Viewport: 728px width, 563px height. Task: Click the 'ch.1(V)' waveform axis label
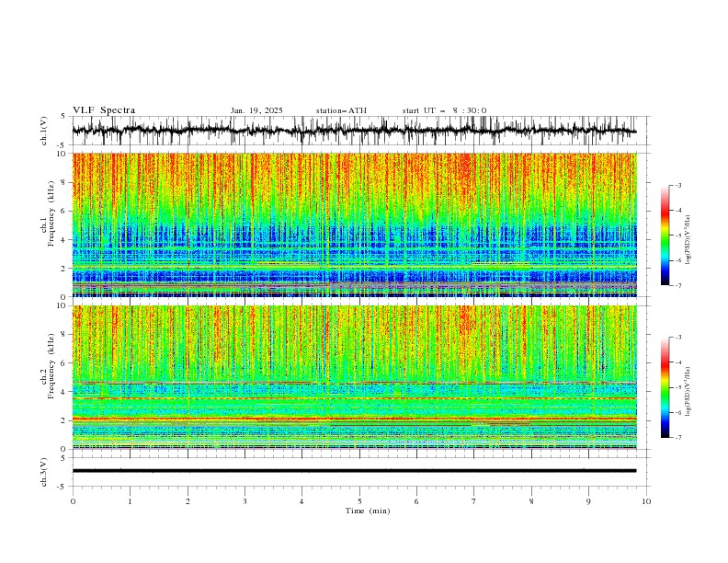pos(44,131)
